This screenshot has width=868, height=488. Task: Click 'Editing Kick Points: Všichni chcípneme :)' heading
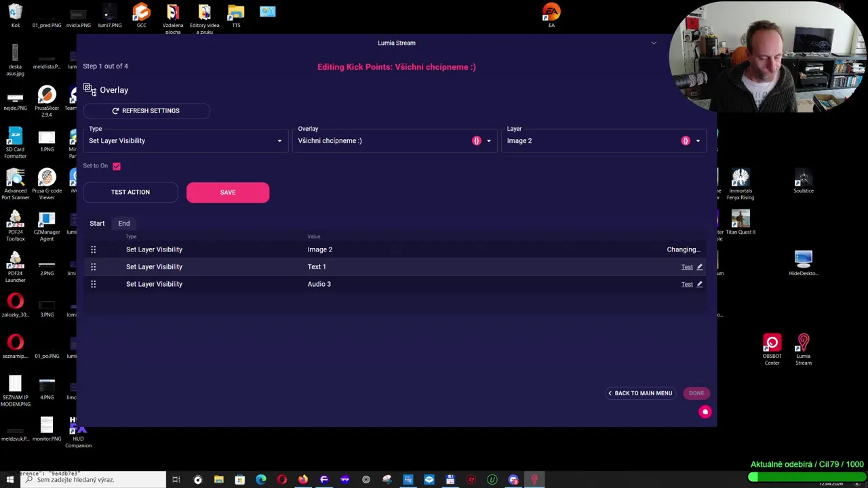point(397,67)
